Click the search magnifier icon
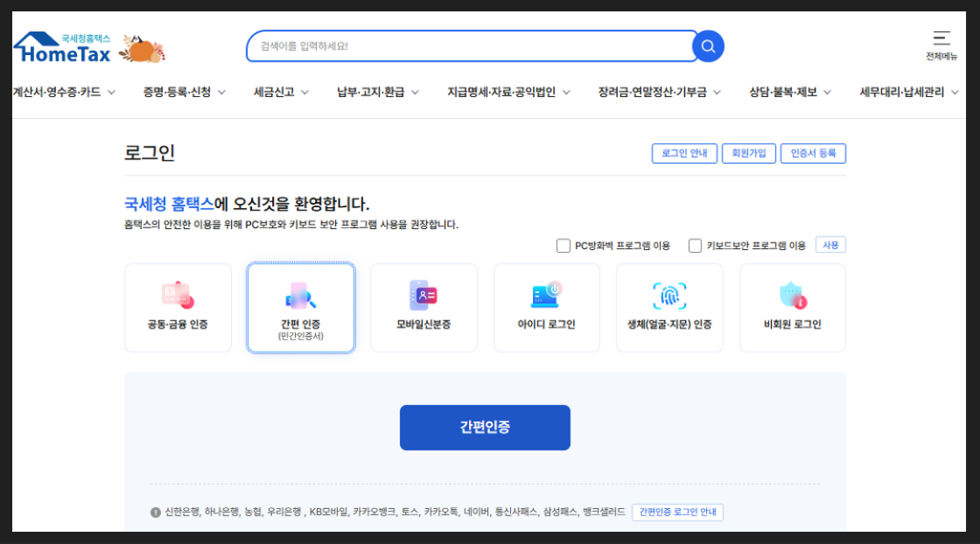 tap(707, 46)
